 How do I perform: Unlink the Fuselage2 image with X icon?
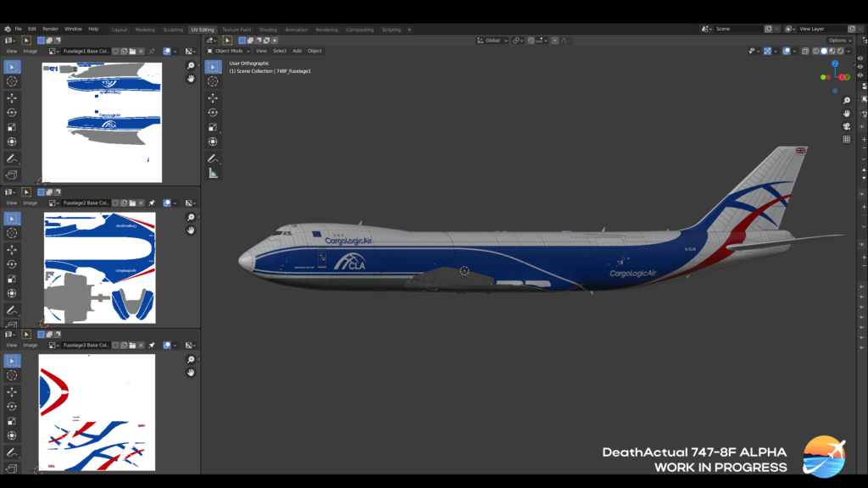point(142,203)
